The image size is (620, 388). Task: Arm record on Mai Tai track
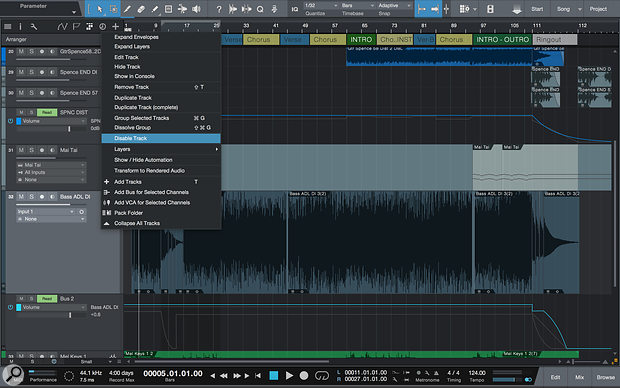42,150
